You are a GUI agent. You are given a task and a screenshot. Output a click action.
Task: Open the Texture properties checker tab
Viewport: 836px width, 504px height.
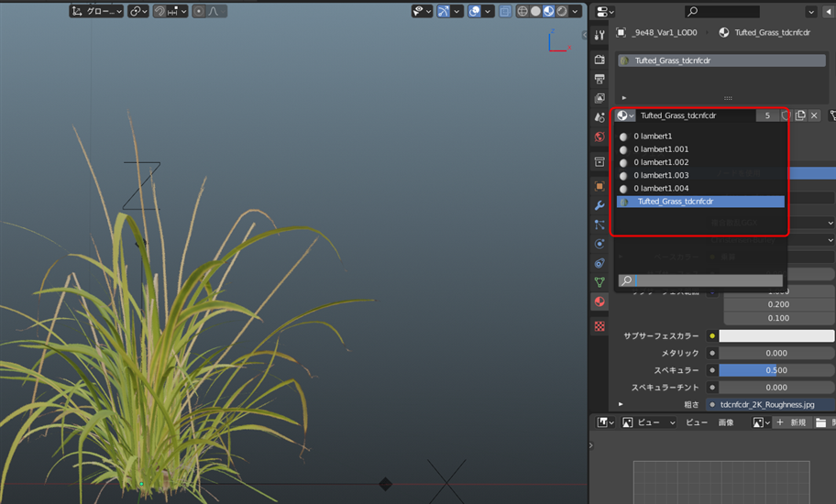(599, 326)
